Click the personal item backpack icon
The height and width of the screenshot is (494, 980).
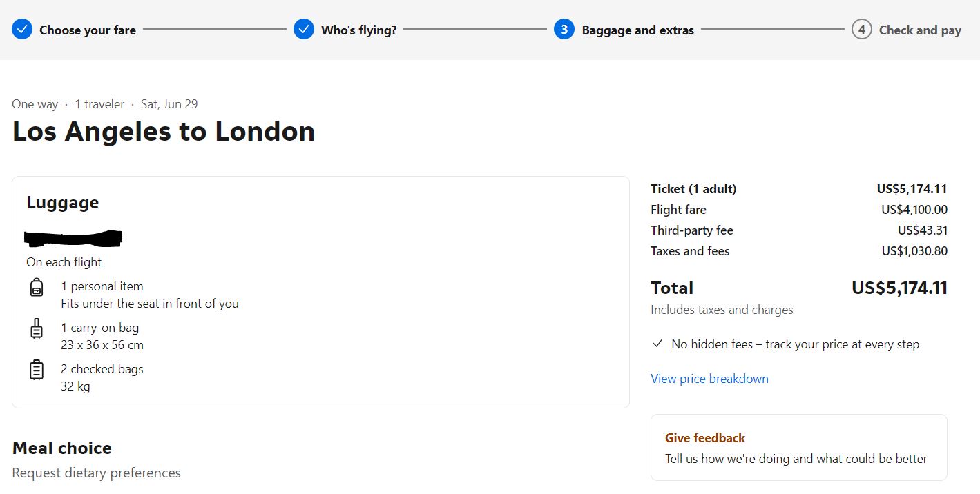coord(37,287)
